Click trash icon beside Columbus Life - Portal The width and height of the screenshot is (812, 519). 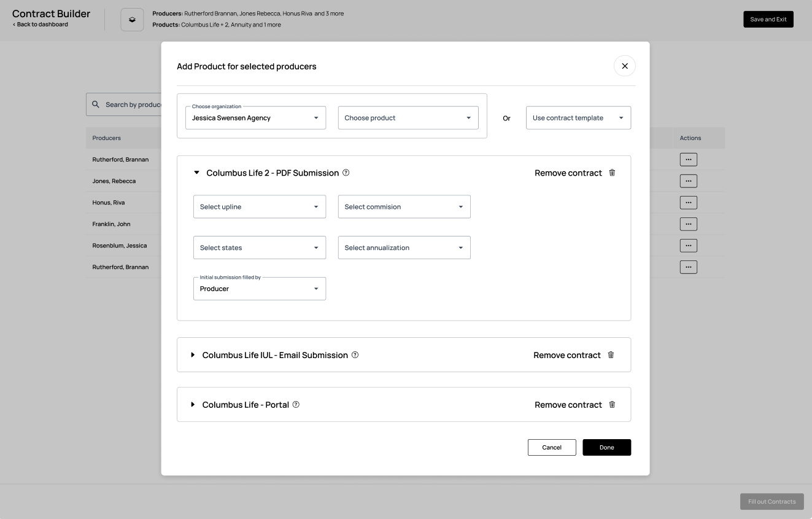click(x=612, y=405)
